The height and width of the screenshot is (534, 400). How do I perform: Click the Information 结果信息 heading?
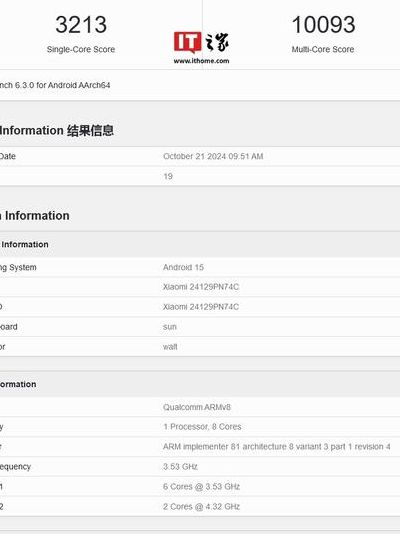click(57, 130)
